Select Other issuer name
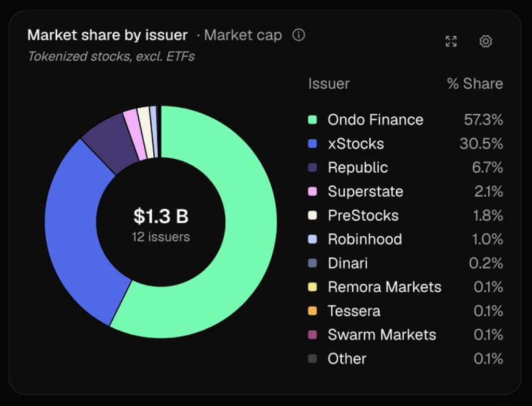Screen dimensions: 532x406 (x=347, y=359)
